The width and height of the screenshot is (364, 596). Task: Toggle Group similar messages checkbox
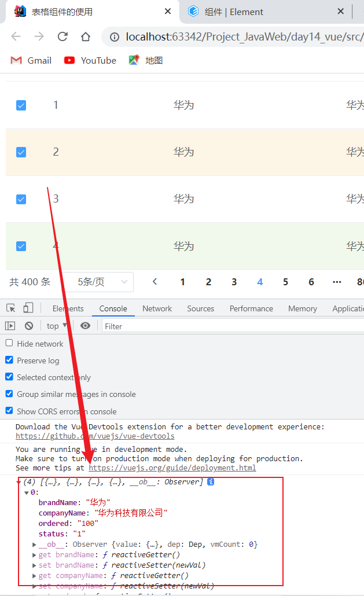(9, 393)
